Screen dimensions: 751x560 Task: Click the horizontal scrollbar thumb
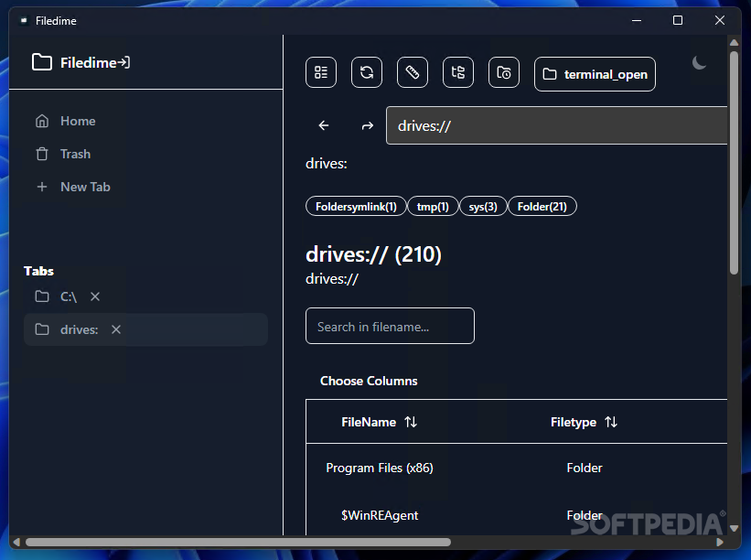point(238,543)
